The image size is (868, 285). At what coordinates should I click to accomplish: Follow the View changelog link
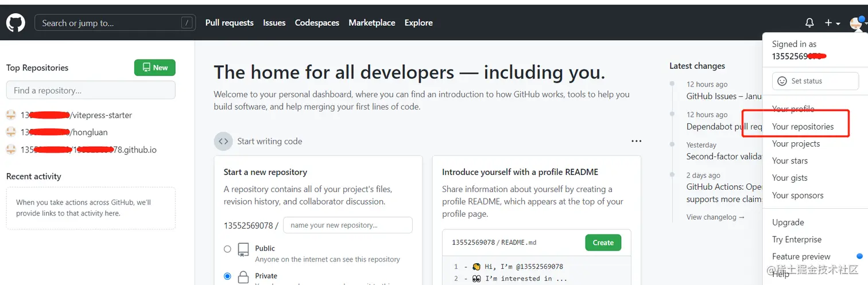pos(715,217)
